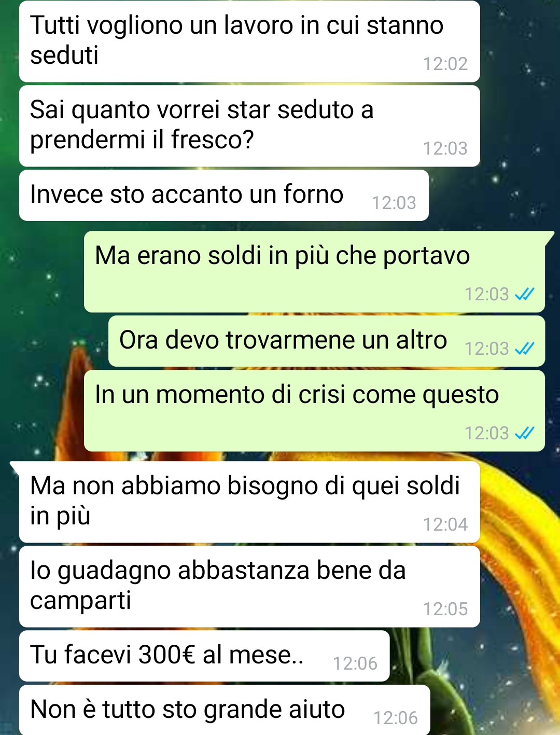Click the 12:05 timestamp under 'camparti'
Viewport: 560px width, 735px height.
coord(445,609)
